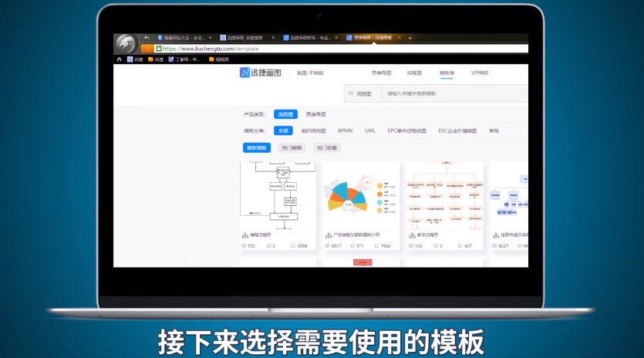Filter templates by UML
The width and height of the screenshot is (644, 358).
[x=370, y=130]
